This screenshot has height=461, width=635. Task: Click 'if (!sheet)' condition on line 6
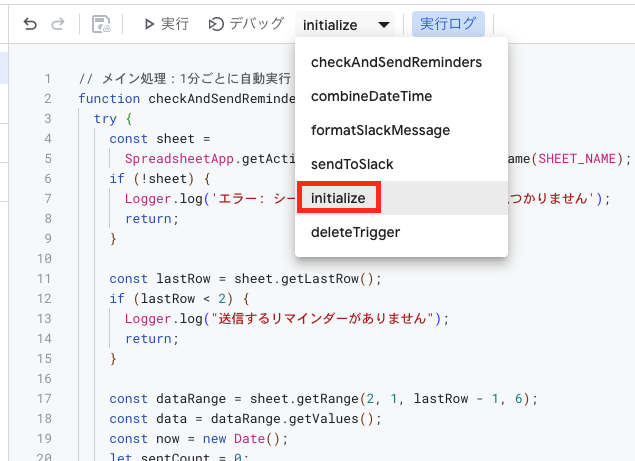(152, 179)
